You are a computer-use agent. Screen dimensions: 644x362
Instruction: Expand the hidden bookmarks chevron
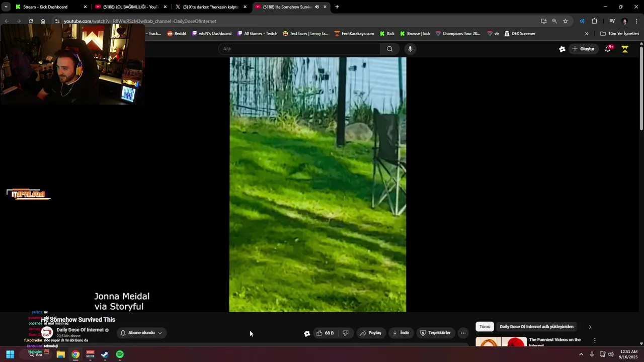click(x=587, y=34)
